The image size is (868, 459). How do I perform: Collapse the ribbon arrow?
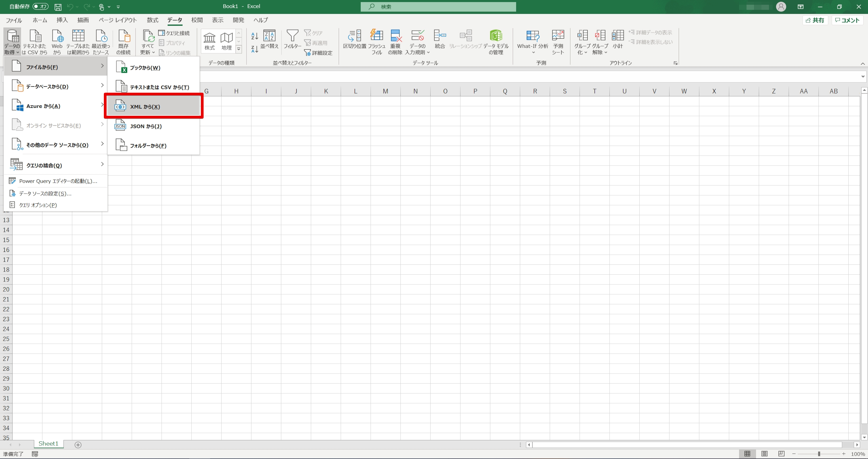[863, 63]
